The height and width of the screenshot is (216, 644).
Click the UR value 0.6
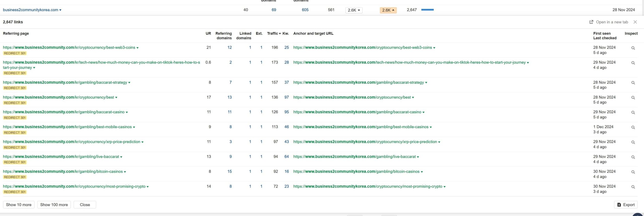coord(208,62)
